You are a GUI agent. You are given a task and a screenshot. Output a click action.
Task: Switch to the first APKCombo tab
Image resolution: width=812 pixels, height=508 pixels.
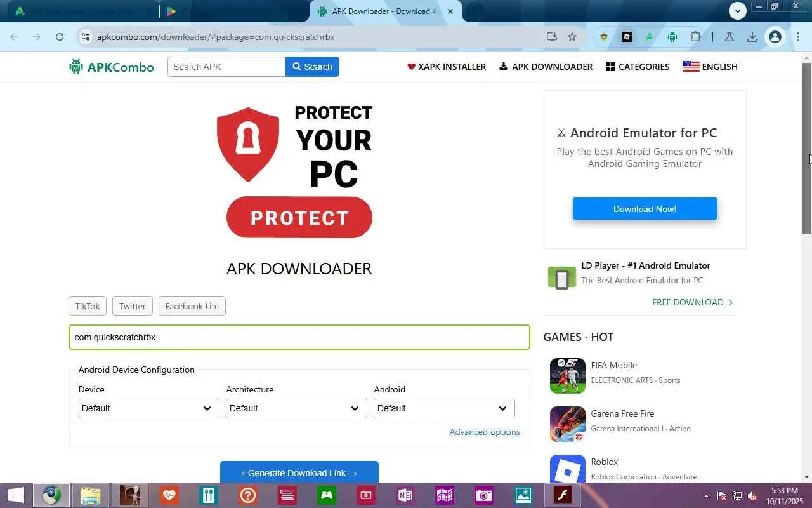(x=82, y=11)
